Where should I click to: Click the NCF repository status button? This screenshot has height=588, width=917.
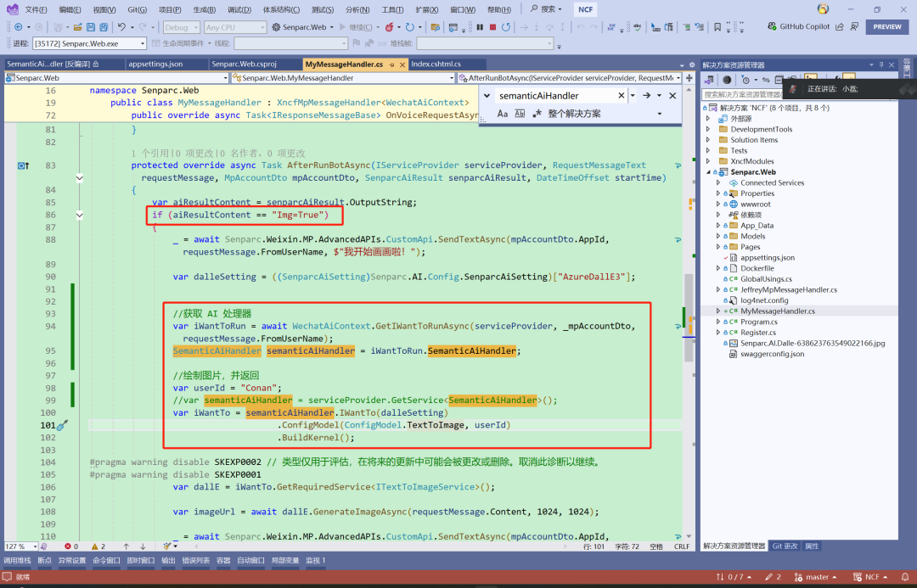tap(871, 577)
